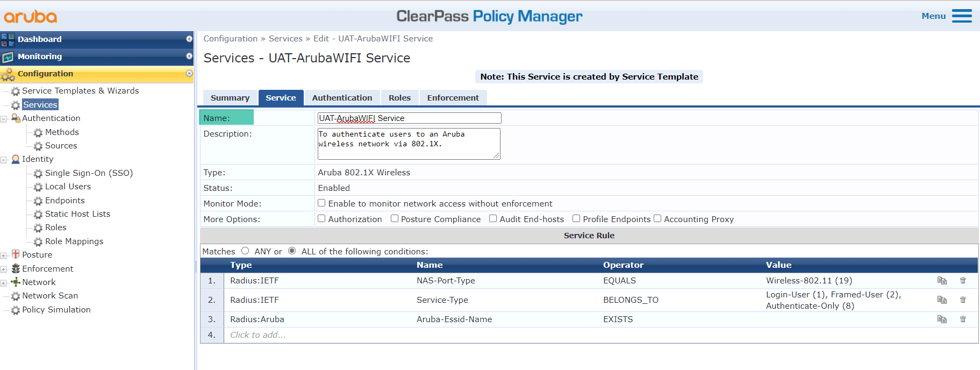Open Service Templates & Wizards
The image size is (980, 370).
[81, 91]
